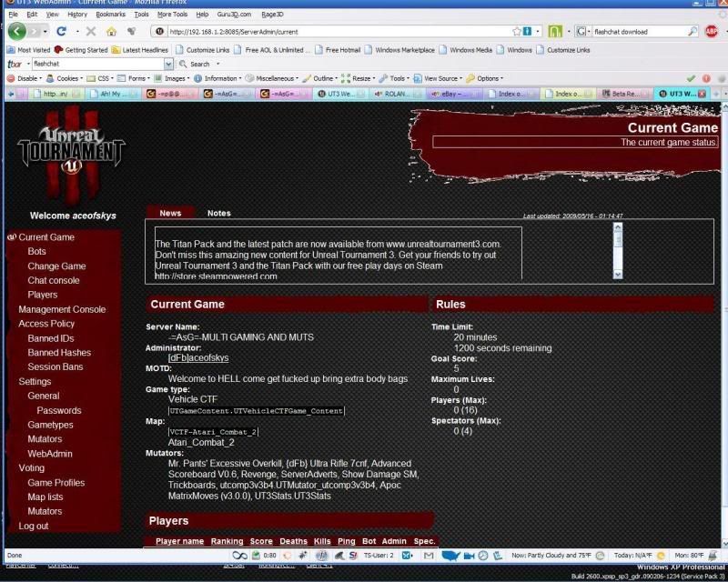Click the red error indicator on Web Developer bar
Image resolution: width=728 pixels, height=582 pixels.
point(706,78)
